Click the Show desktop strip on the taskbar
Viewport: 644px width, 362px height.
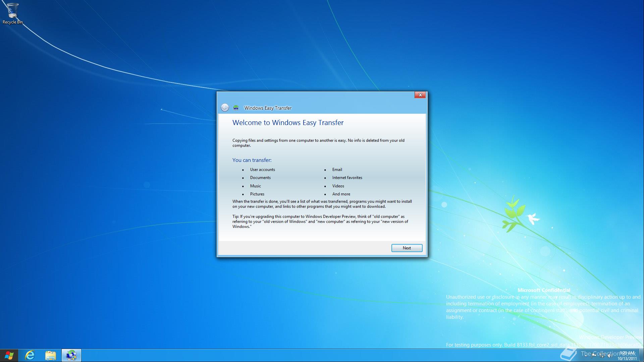(x=641, y=355)
